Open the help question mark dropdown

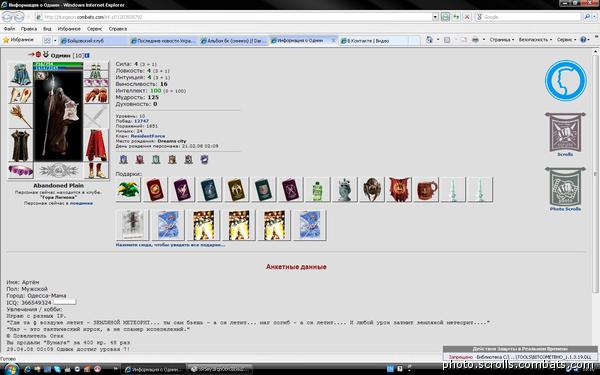click(x=585, y=40)
